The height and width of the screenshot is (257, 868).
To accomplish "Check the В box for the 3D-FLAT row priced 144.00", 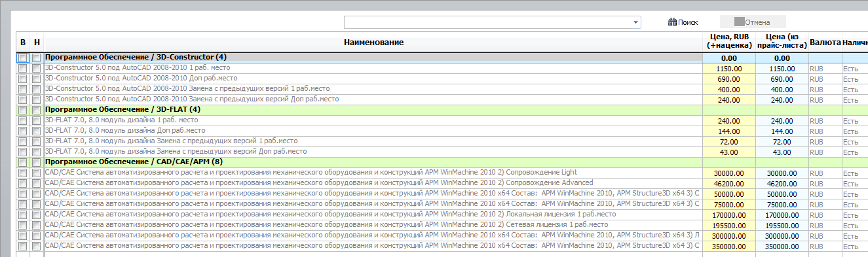I will click(x=23, y=131).
